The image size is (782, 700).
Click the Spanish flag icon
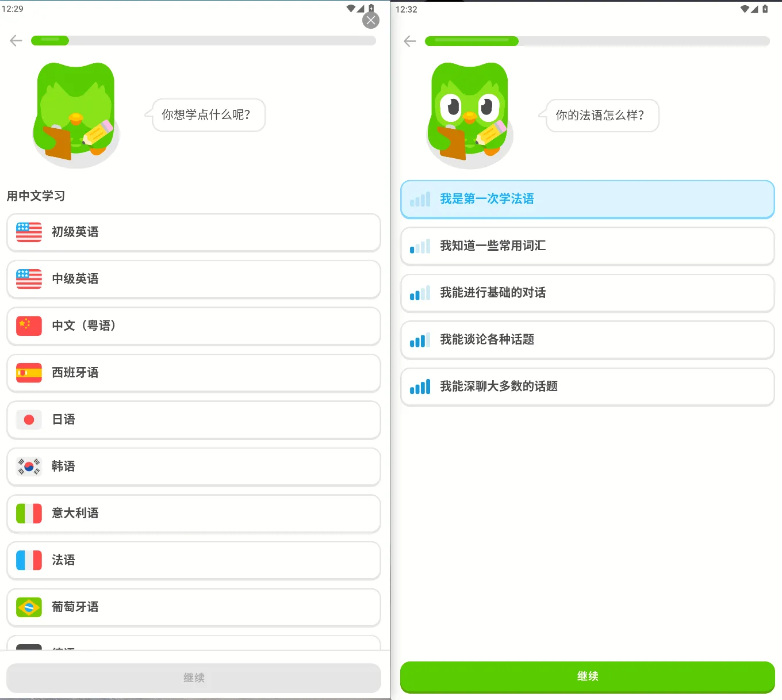(x=29, y=373)
